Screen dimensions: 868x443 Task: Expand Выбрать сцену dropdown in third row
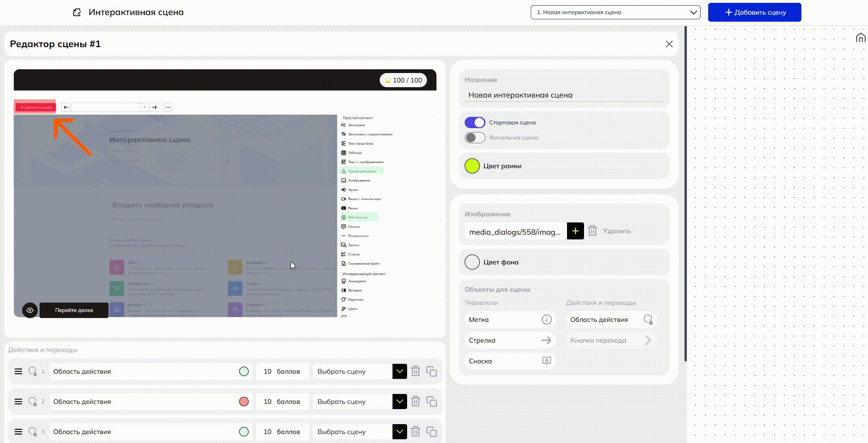[x=400, y=432]
